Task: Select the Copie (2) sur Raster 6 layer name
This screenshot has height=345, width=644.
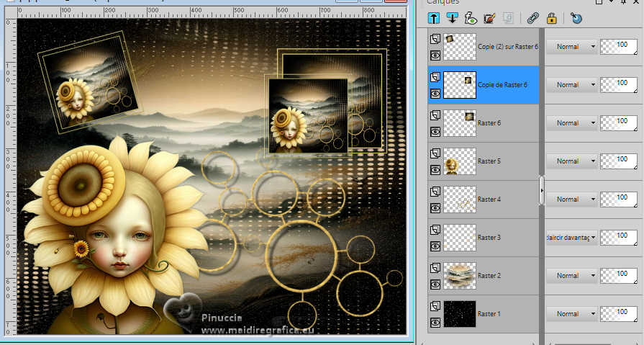Action: 508,47
